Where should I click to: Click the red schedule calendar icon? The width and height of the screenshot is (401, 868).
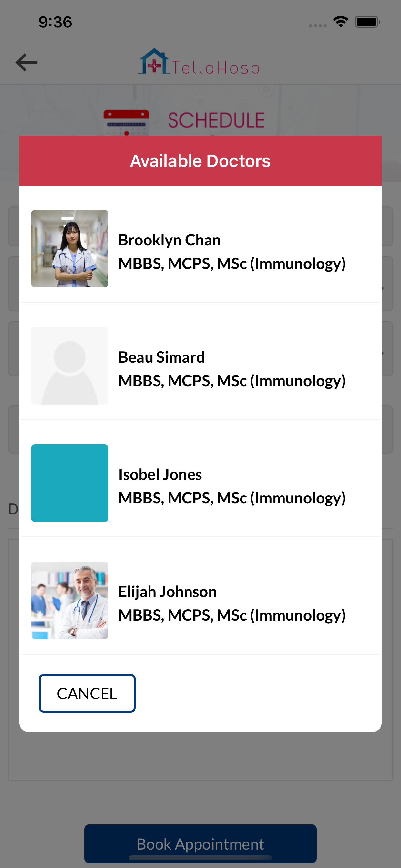[x=126, y=122]
